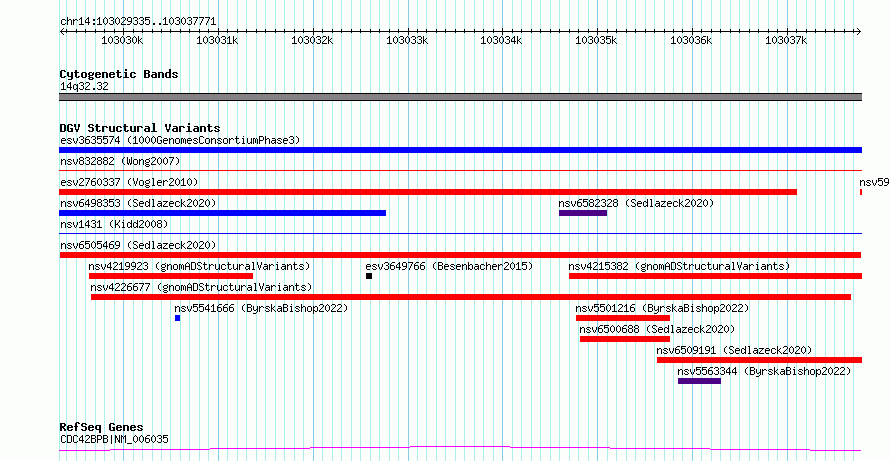This screenshot has height=461, width=890.
Task: Open the nsv6509191 (Sedlazeck2020) label
Action: [734, 350]
